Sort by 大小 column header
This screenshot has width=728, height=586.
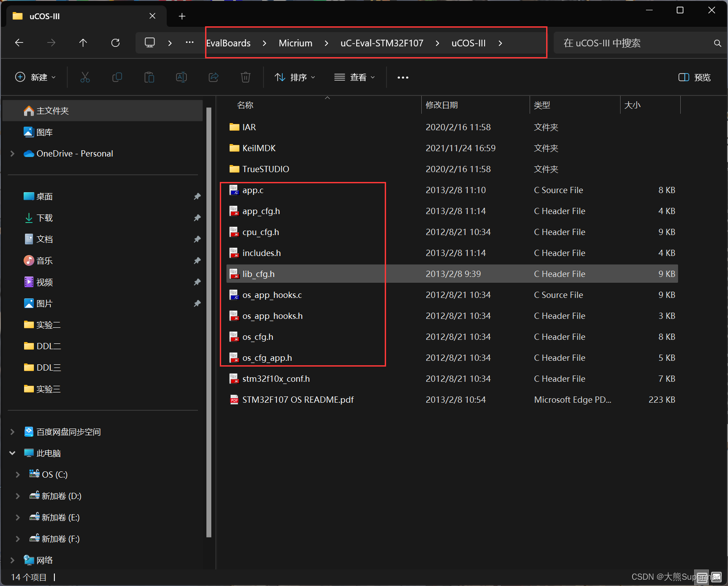[633, 105]
